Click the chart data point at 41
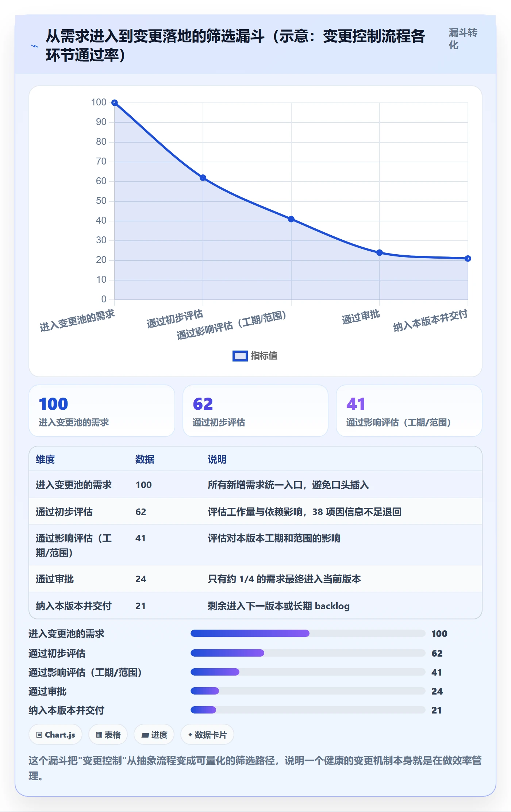This screenshot has width=511, height=812. pyautogui.click(x=291, y=219)
